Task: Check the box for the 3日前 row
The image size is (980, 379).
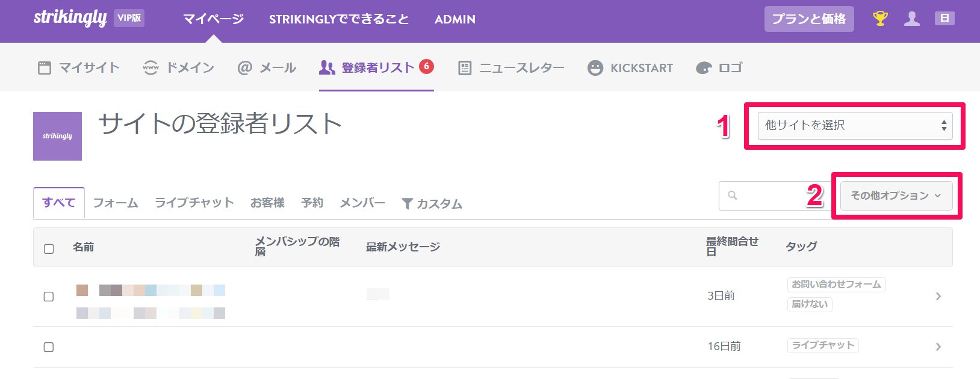Action: (49, 297)
